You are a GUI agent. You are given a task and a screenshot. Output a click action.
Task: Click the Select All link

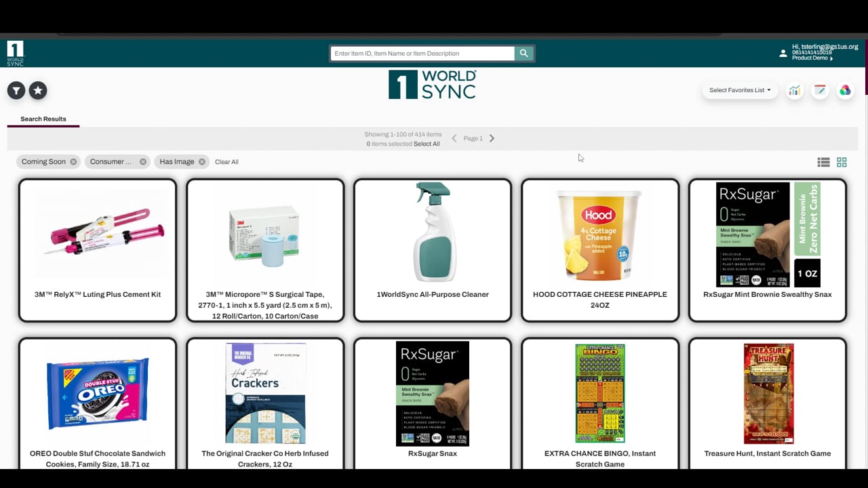427,144
